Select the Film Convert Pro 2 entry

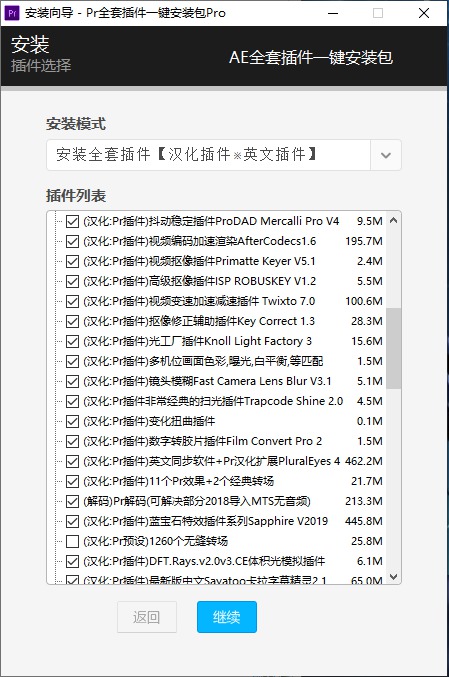233,441
